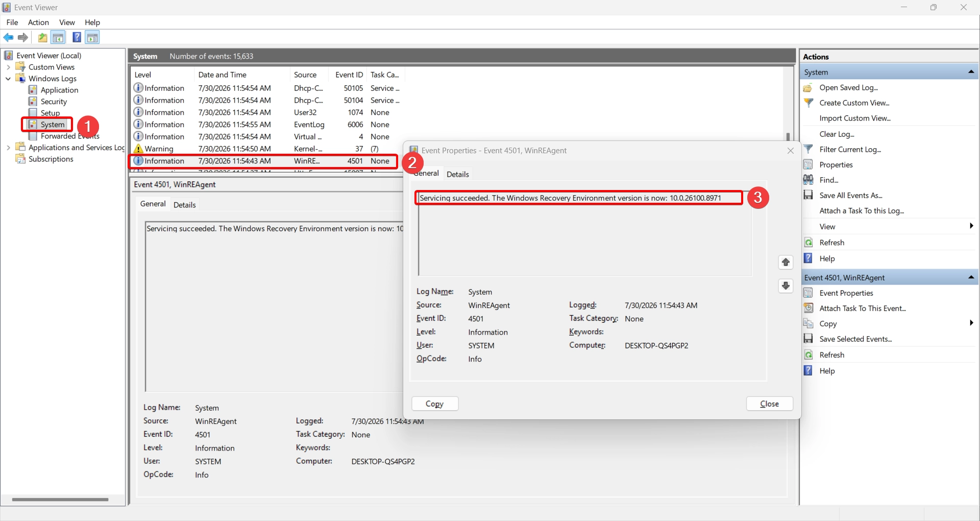Select the Forwarded Events tree item
Screen dimensions: 980x521
click(70, 136)
